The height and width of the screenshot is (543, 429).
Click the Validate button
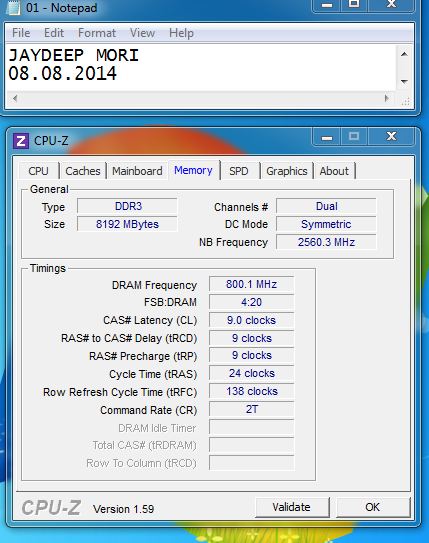pyautogui.click(x=292, y=507)
